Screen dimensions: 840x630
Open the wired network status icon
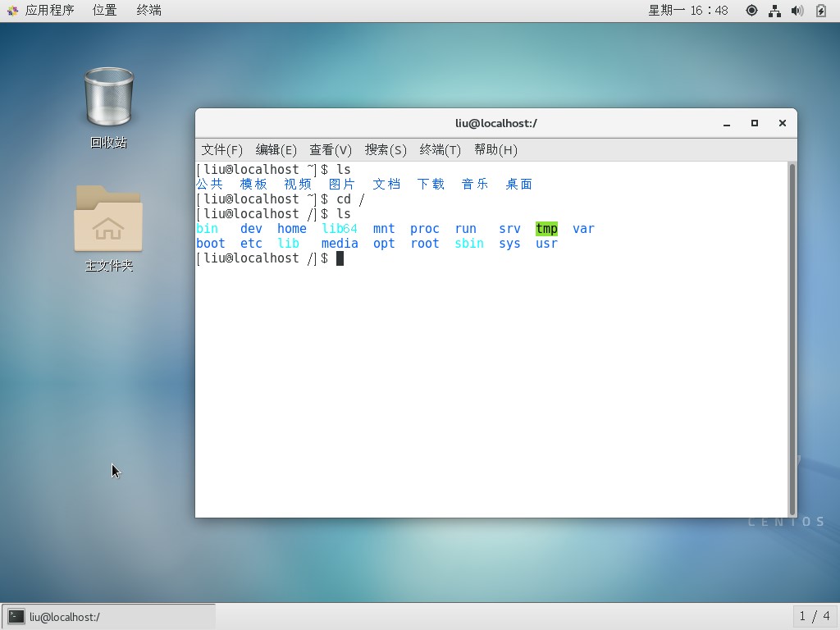(x=774, y=11)
